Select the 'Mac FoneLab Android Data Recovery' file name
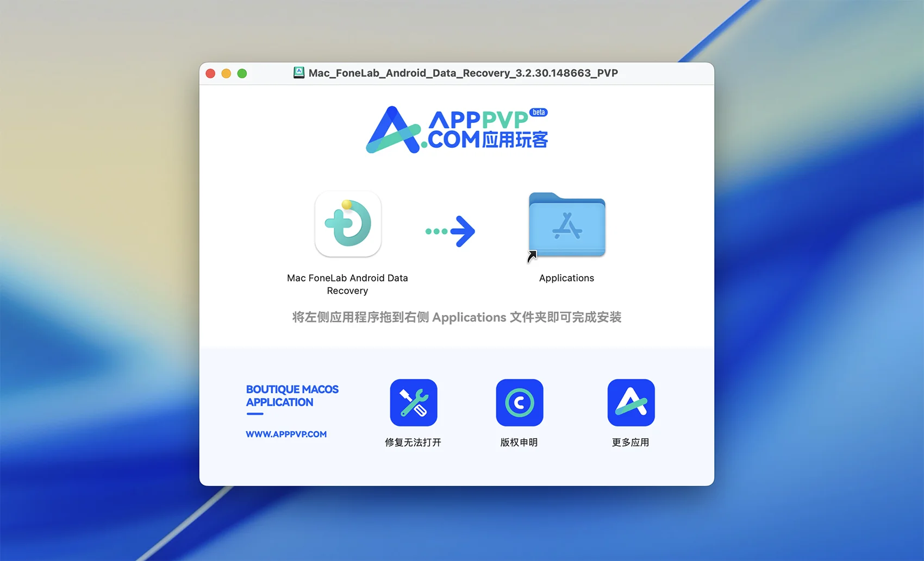 [x=347, y=284]
